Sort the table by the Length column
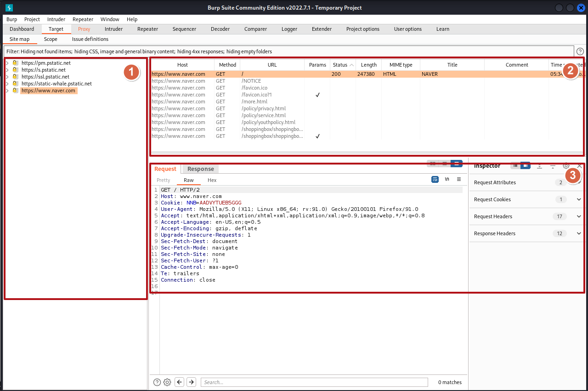Image resolution: width=588 pixels, height=391 pixels. 369,65
